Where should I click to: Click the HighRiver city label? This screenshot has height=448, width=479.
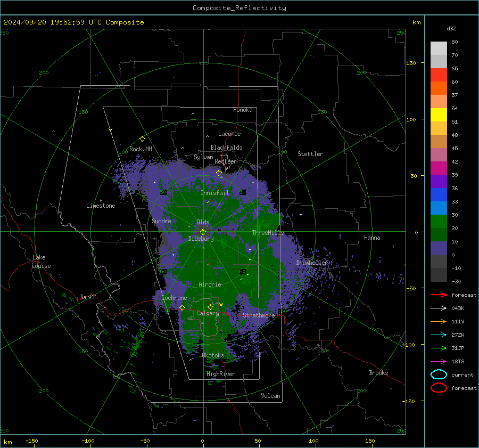point(220,374)
